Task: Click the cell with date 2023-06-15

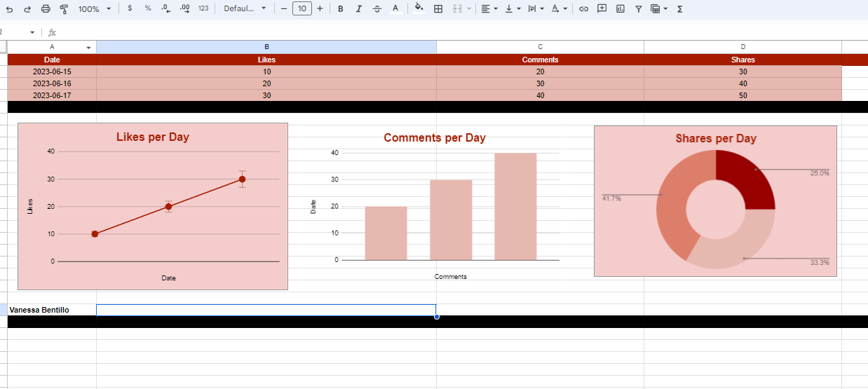Action: click(x=52, y=71)
